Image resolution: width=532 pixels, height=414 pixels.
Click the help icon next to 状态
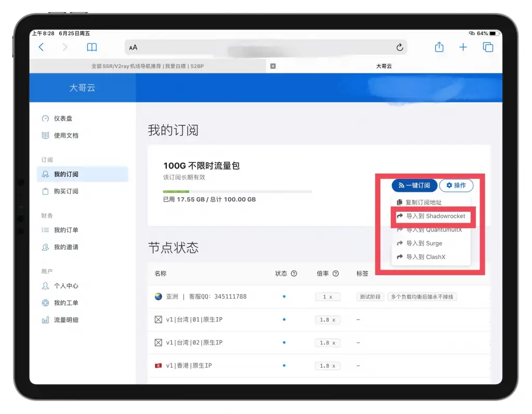pyautogui.click(x=294, y=274)
